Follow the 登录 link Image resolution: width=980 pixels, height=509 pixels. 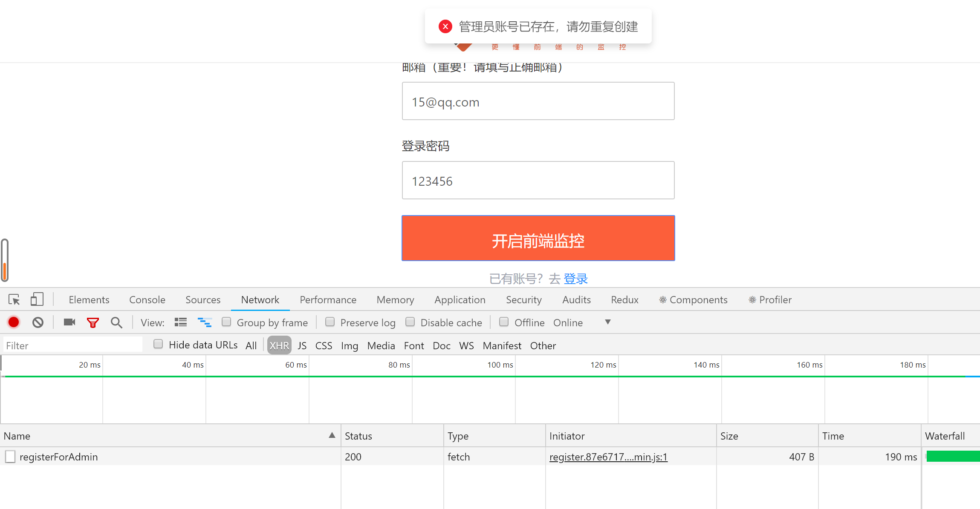(575, 279)
